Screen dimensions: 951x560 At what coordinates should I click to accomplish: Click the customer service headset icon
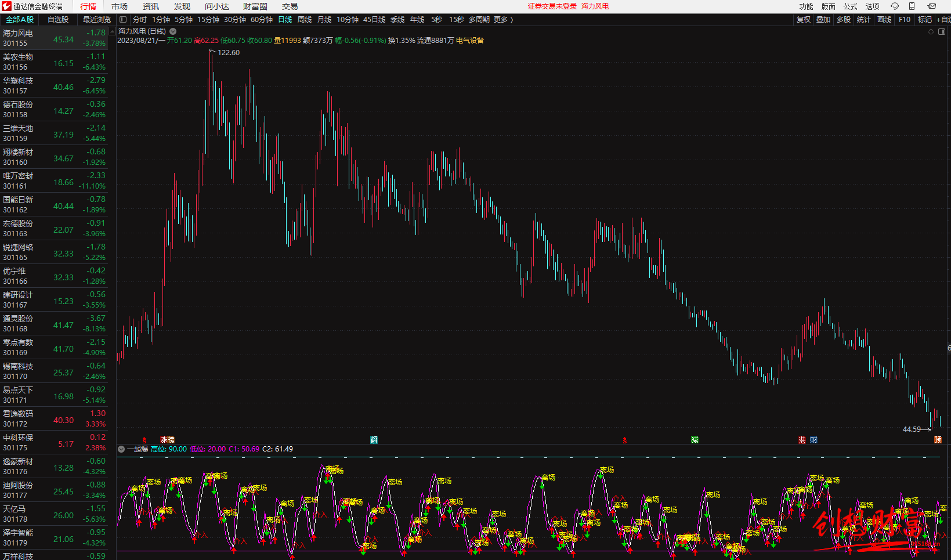pyautogui.click(x=895, y=6)
